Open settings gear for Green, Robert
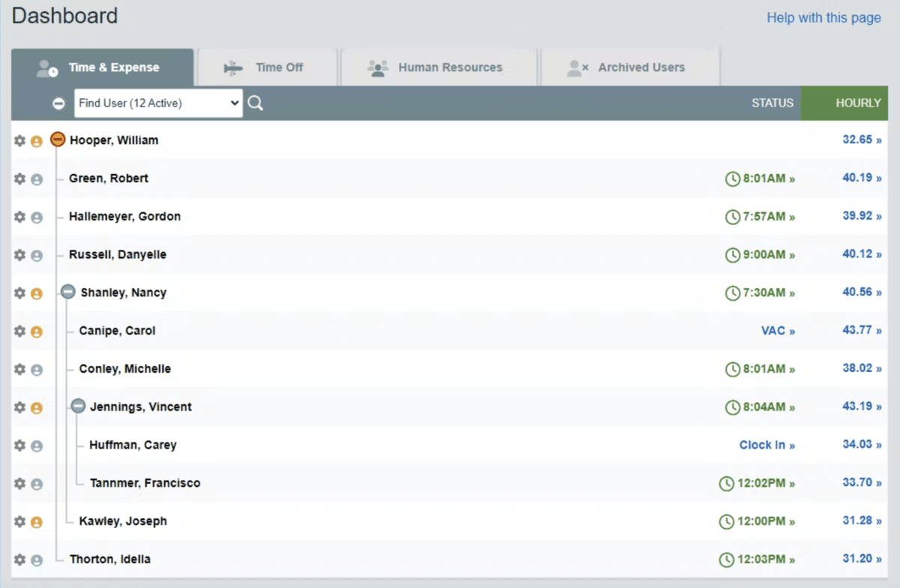 (x=20, y=179)
